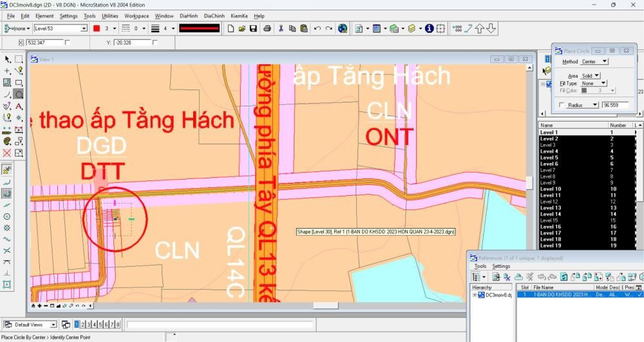Select the Place Circle tool in the left toolbox
Viewport: 644px width, 342px height.
pyautogui.click(x=19, y=95)
